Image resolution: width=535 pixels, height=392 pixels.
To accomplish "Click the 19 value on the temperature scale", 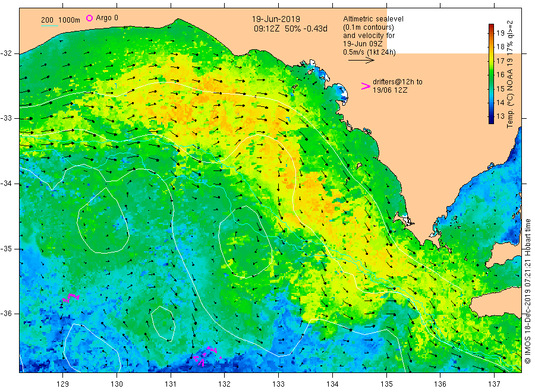I will (500, 33).
